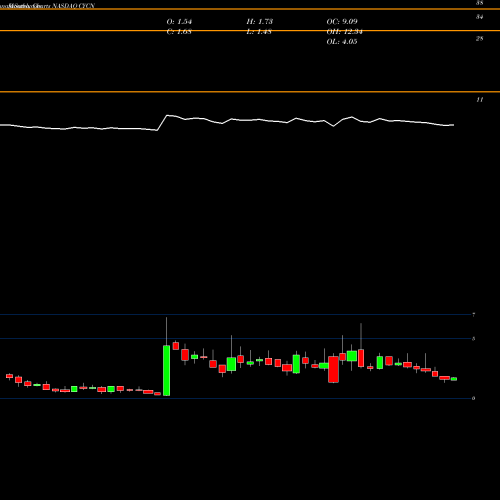Click the 11 price axis label

(479, 100)
